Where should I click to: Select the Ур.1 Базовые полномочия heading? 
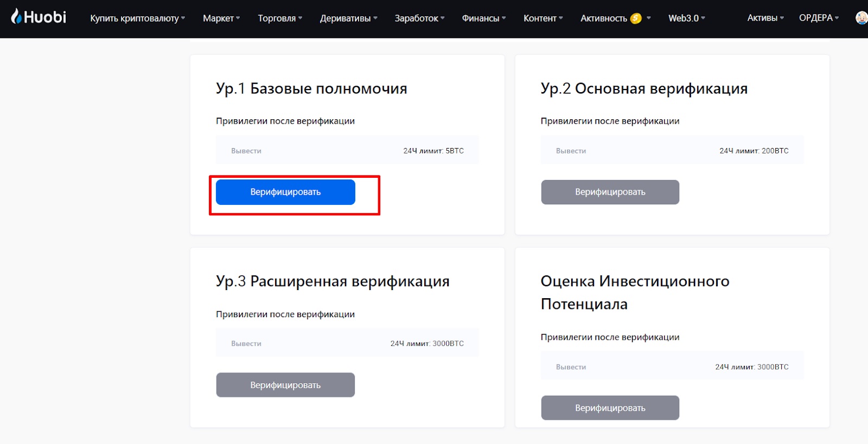(311, 89)
